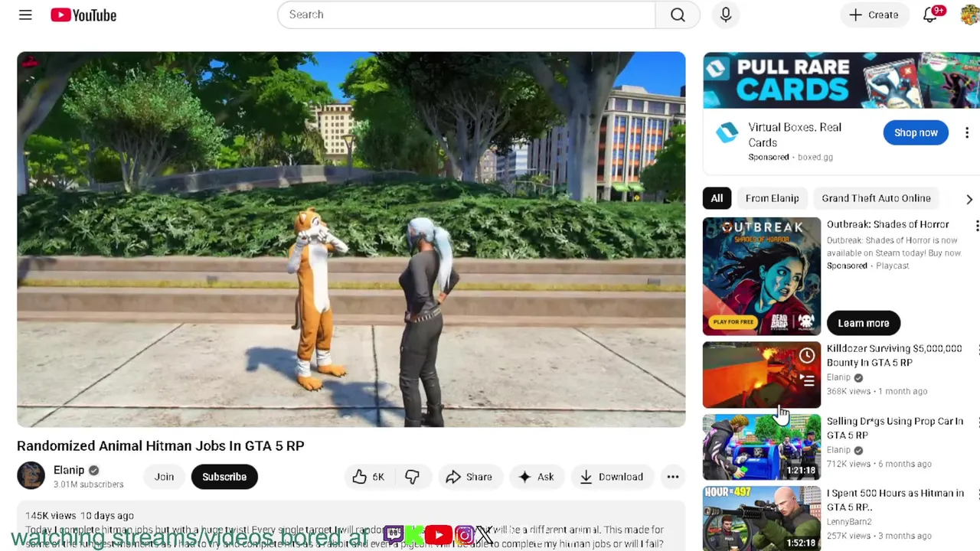This screenshot has width=980, height=551.
Task: Click the red YouTube icon in overlay
Action: click(439, 535)
